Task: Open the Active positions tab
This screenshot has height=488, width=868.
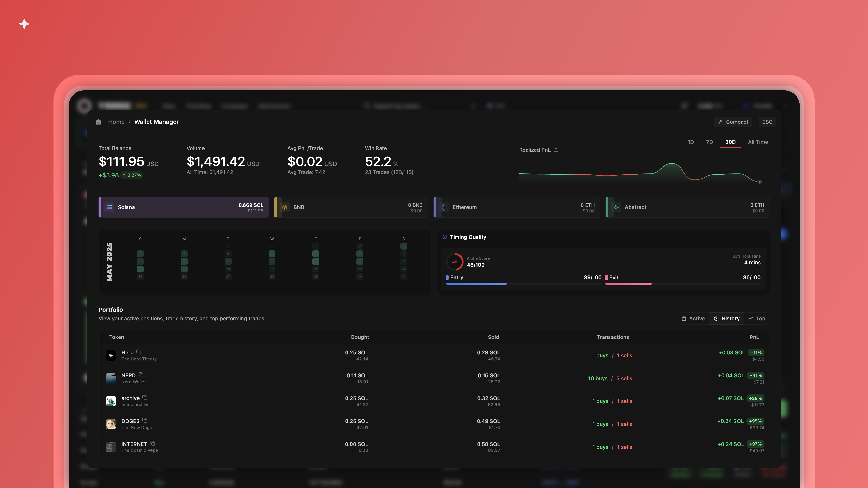Action: [693, 319]
